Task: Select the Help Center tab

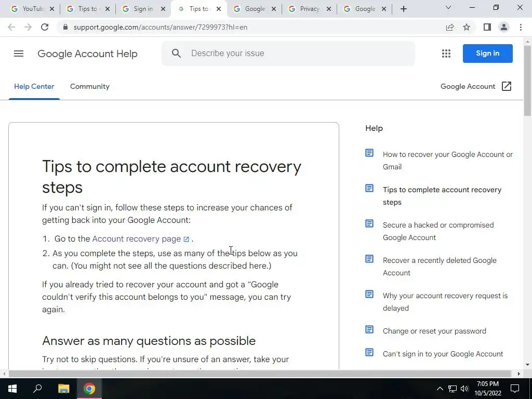Action: pyautogui.click(x=34, y=87)
